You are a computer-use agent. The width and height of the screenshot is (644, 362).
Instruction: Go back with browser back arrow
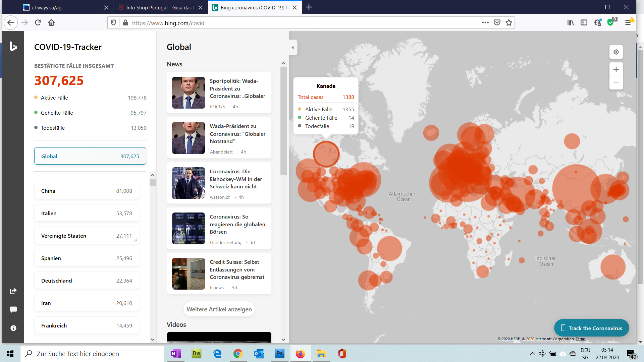pos(11,23)
